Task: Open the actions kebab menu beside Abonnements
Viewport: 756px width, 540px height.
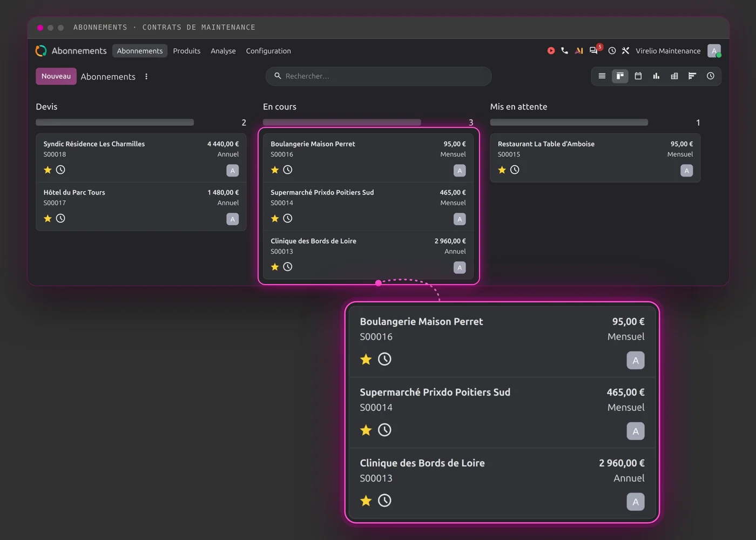Action: pyautogui.click(x=146, y=77)
